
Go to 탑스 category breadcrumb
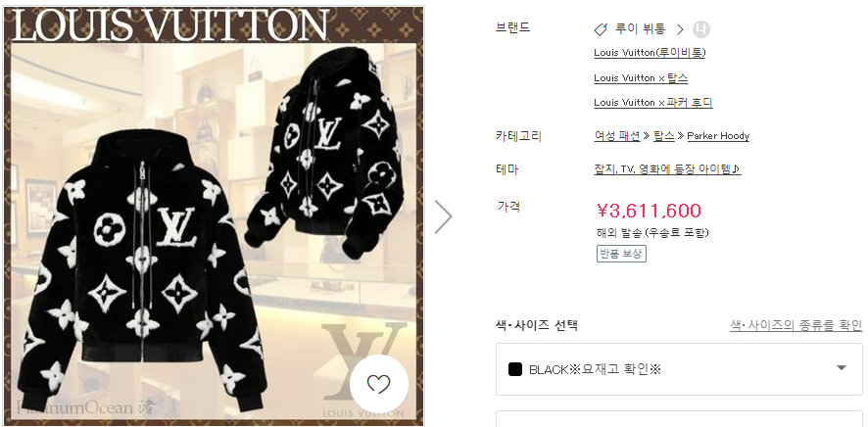663,136
